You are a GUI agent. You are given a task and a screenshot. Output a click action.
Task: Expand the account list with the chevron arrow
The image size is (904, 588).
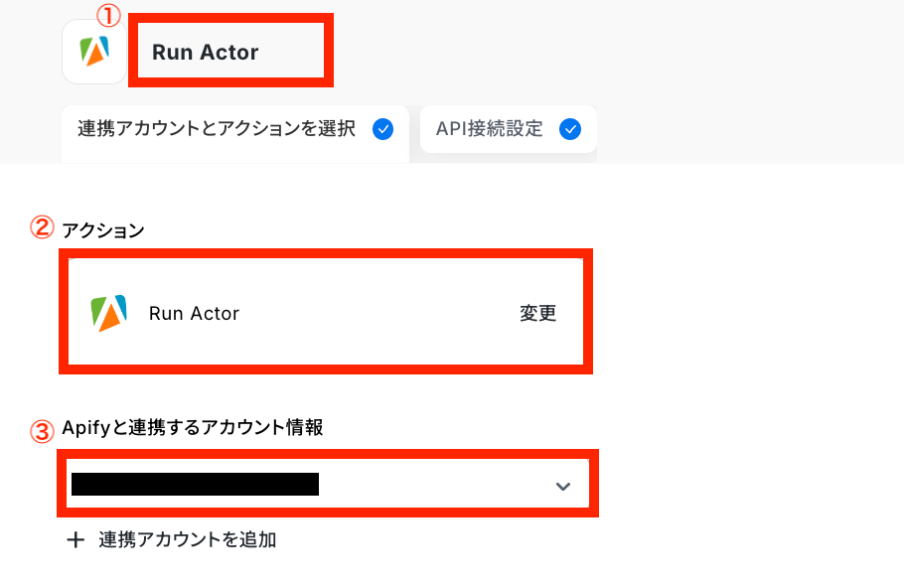(563, 486)
